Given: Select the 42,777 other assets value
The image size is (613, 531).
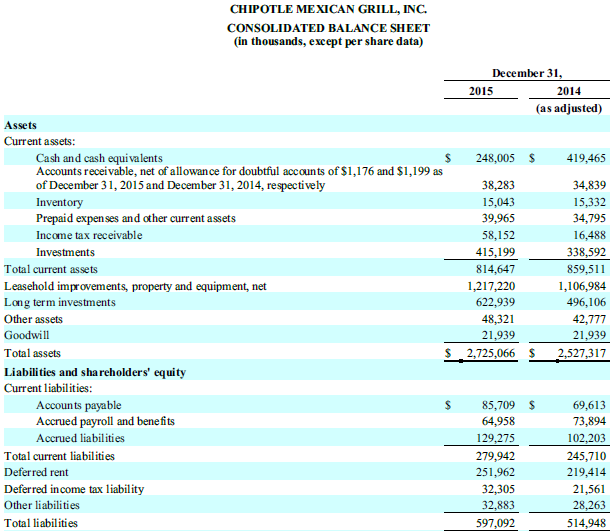Looking at the screenshot, I should pyautogui.click(x=589, y=319).
